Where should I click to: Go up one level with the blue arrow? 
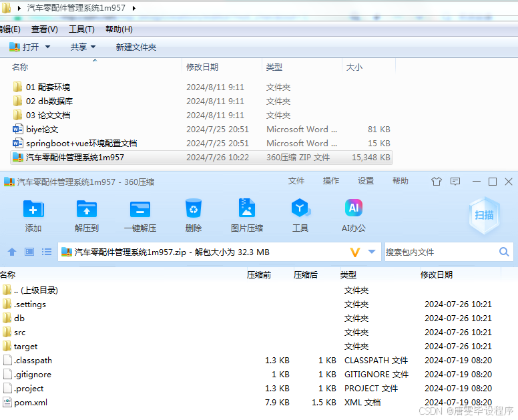(x=12, y=252)
